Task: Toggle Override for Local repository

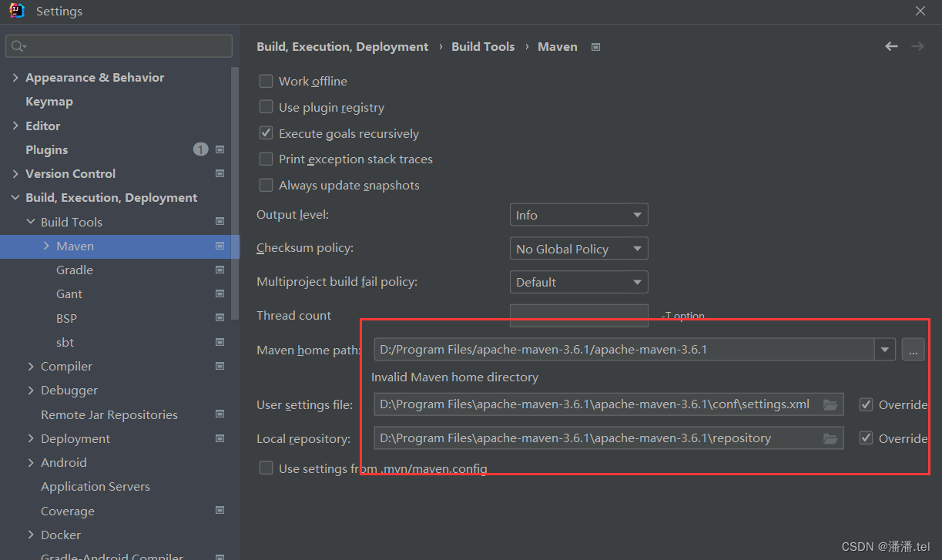Action: tap(866, 438)
